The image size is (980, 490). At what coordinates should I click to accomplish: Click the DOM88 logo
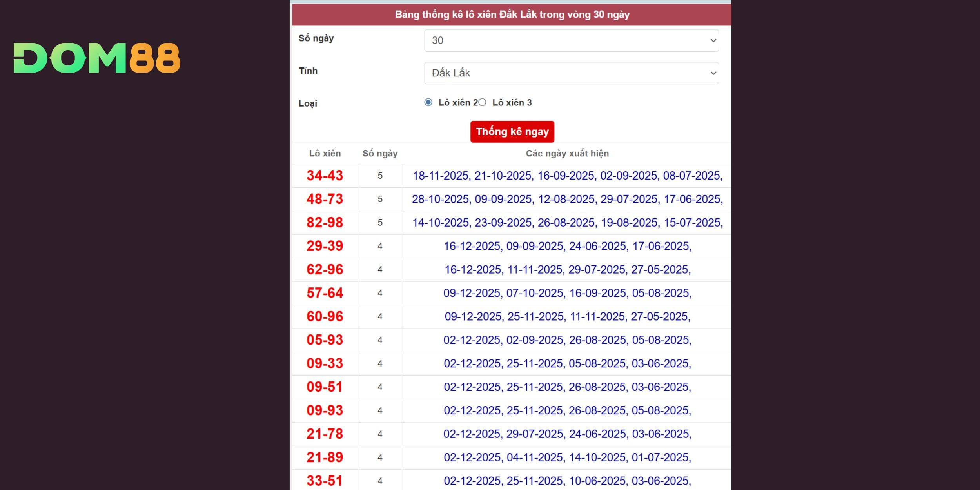pyautogui.click(x=97, y=58)
